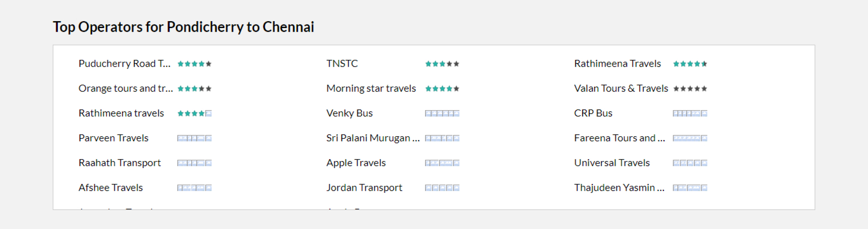This screenshot has width=868, height=229.
Task: Select Afshee Travels operator
Action: coord(111,187)
